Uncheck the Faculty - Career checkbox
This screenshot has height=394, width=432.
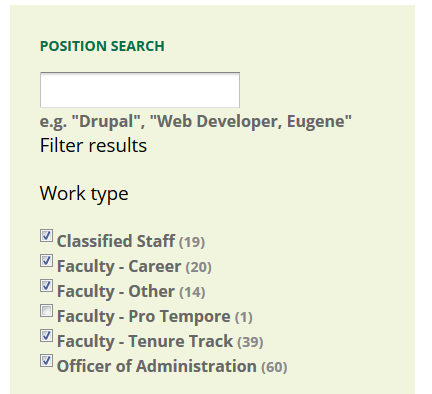46,261
